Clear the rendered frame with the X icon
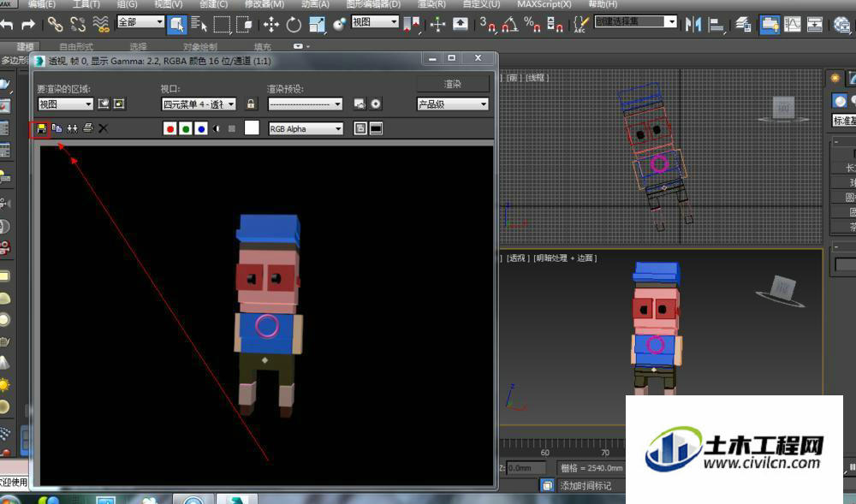Image resolution: width=856 pixels, height=504 pixels. pos(104,128)
